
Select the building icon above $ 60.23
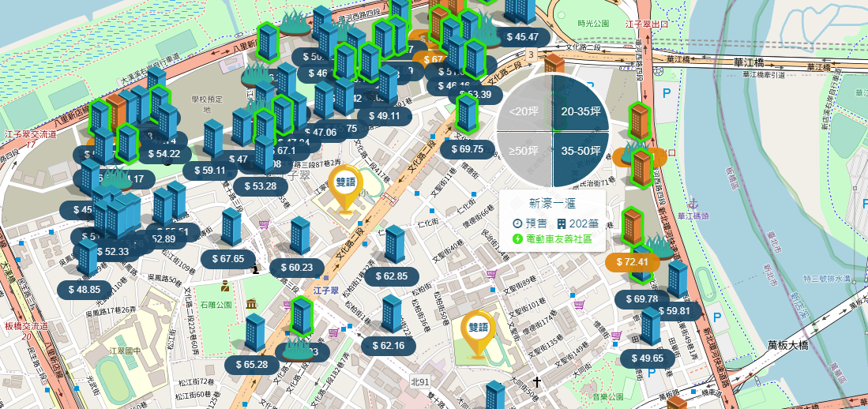click(300, 236)
